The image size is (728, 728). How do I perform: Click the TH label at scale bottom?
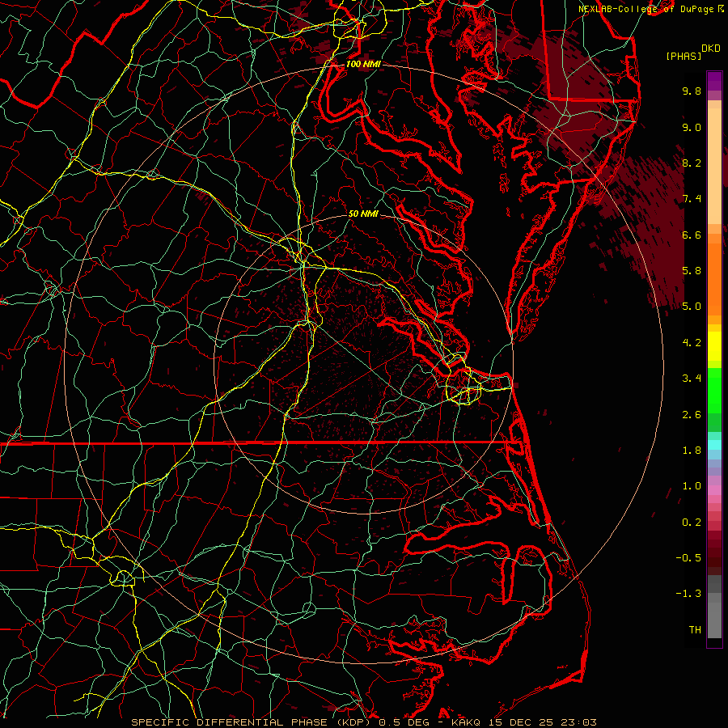pyautogui.click(x=695, y=630)
